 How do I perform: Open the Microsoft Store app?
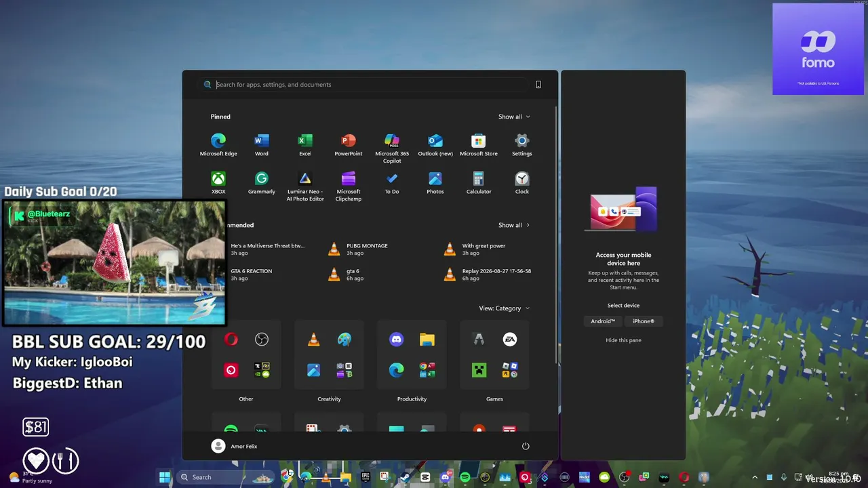(x=479, y=144)
